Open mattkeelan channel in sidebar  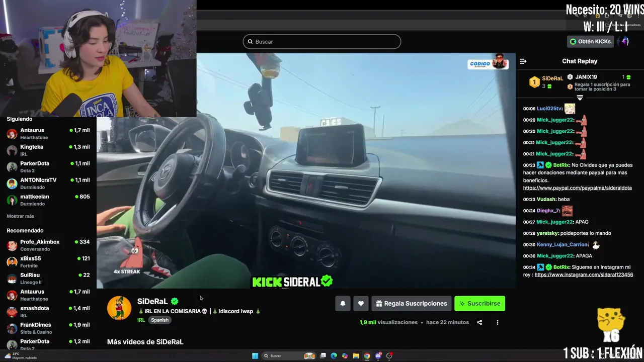pyautogui.click(x=48, y=200)
